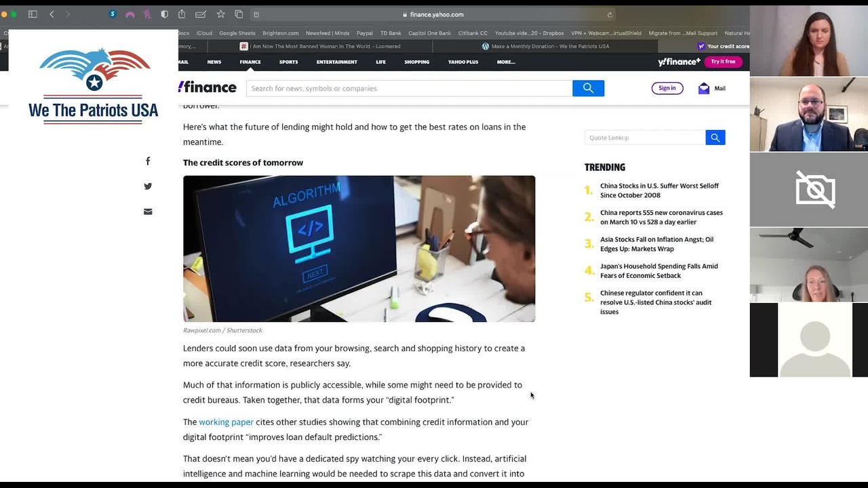Image resolution: width=868 pixels, height=488 pixels.
Task: Open the 'Most Banned Woman' Loomered tab
Action: (x=324, y=46)
